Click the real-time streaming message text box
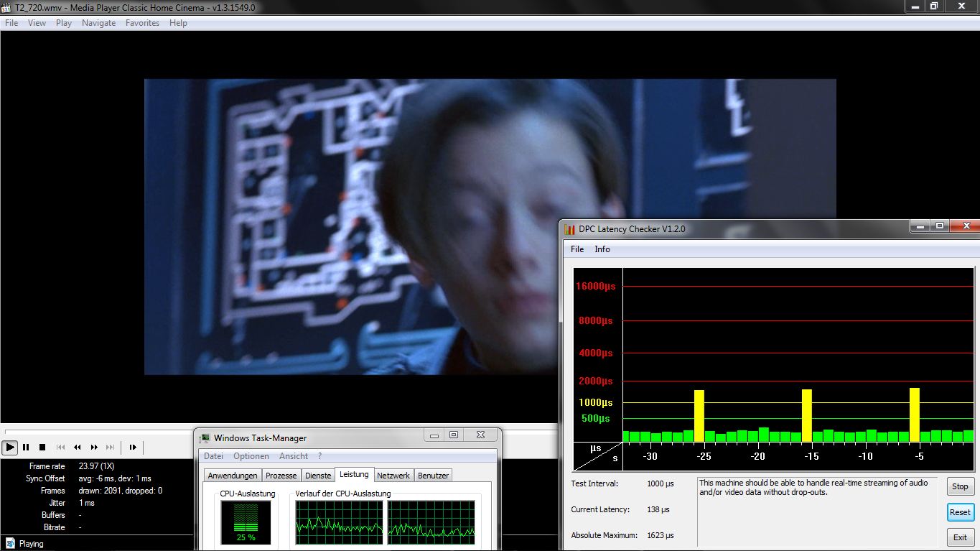 pyautogui.click(x=817, y=511)
